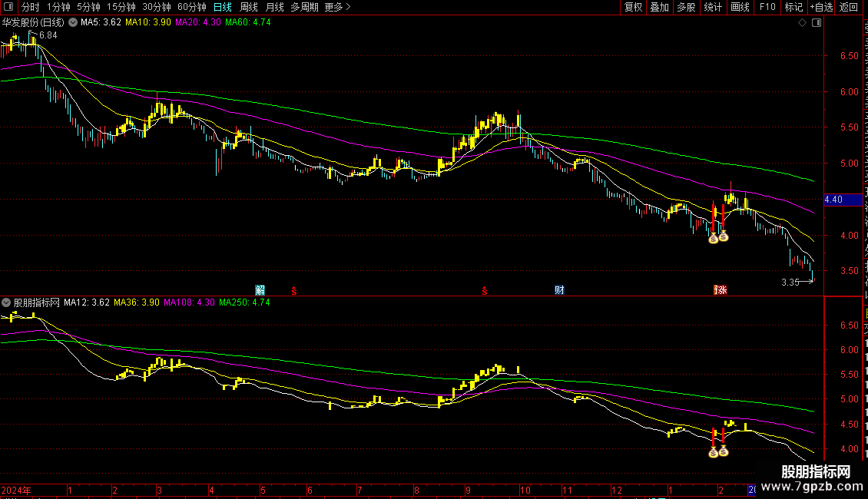868x499 pixels.
Task: Click the 3.35 low price label
Action: pyautogui.click(x=790, y=283)
